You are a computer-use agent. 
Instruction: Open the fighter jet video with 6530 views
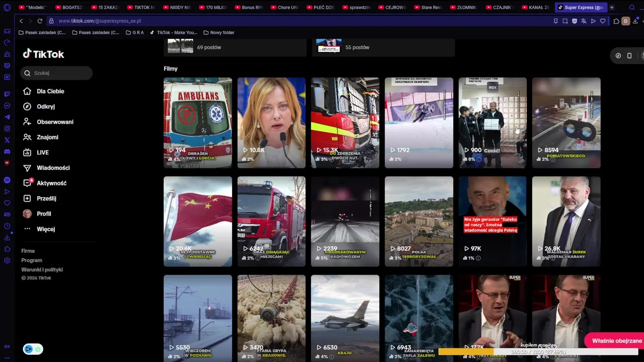(x=345, y=318)
